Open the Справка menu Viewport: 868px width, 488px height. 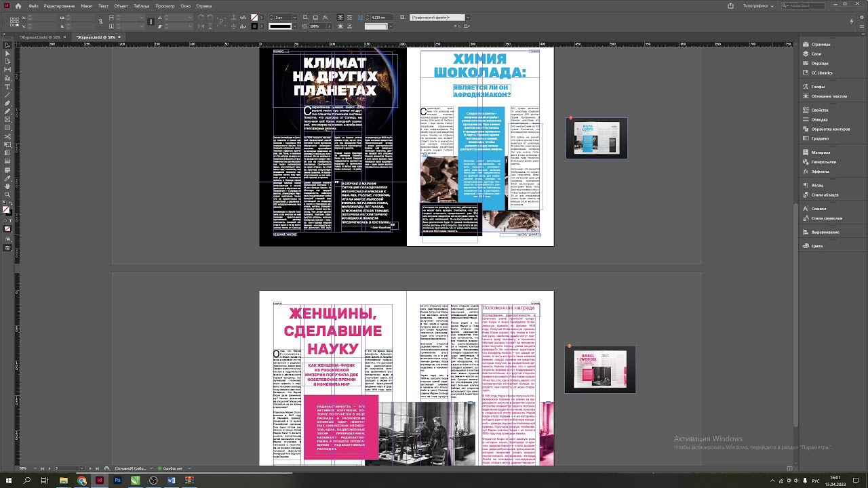(203, 5)
